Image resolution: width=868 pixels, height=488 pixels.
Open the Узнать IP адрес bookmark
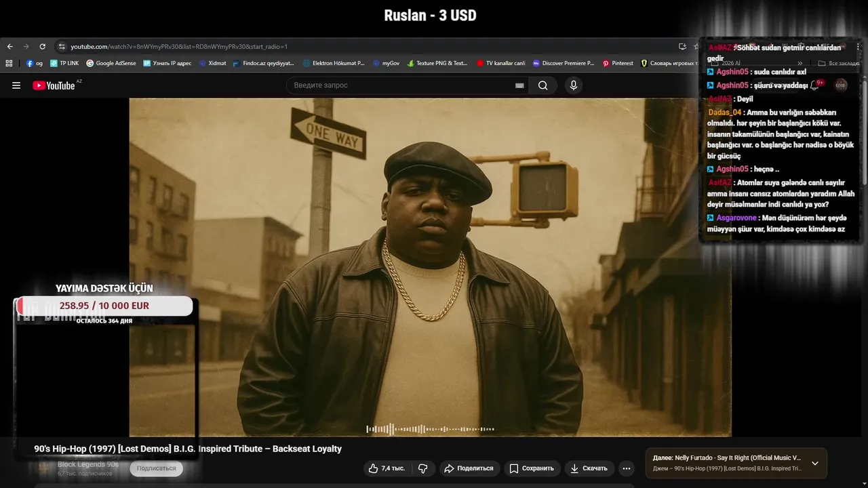(x=167, y=63)
